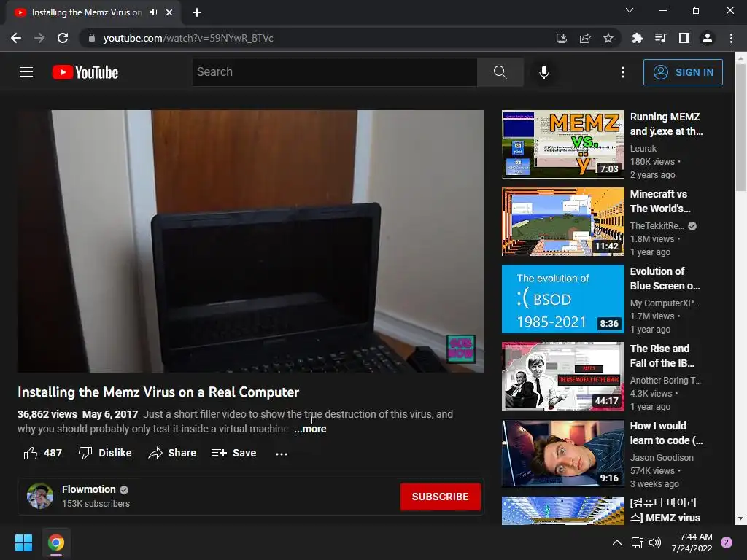Open Flowmotion channel name link
Viewport: 747px width, 560px height.
tap(88, 489)
